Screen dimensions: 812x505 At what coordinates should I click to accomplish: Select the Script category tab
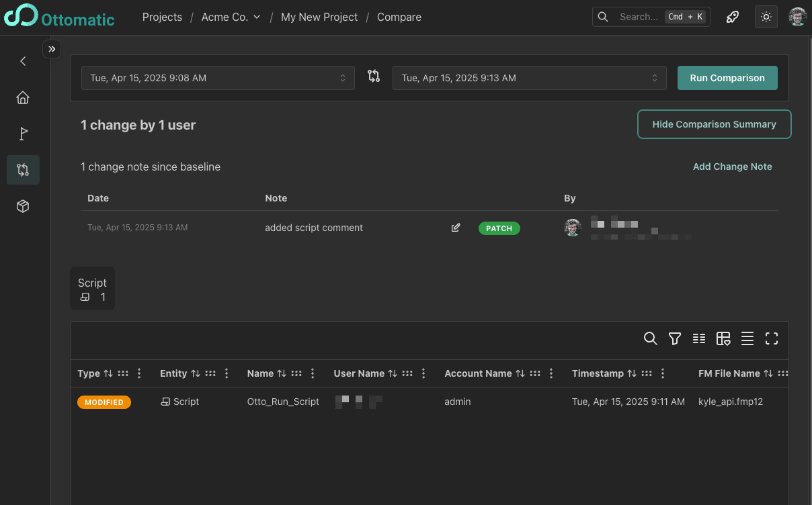point(92,289)
